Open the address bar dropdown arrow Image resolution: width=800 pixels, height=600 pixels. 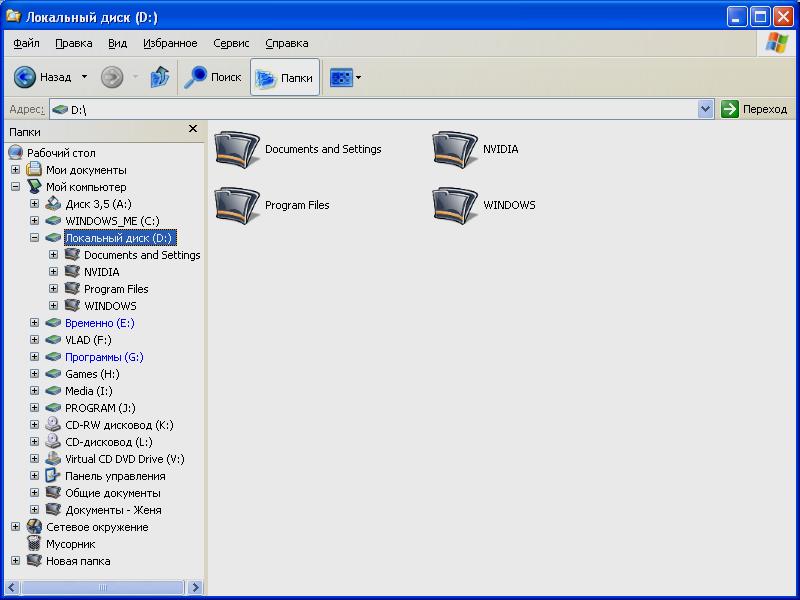click(x=705, y=109)
